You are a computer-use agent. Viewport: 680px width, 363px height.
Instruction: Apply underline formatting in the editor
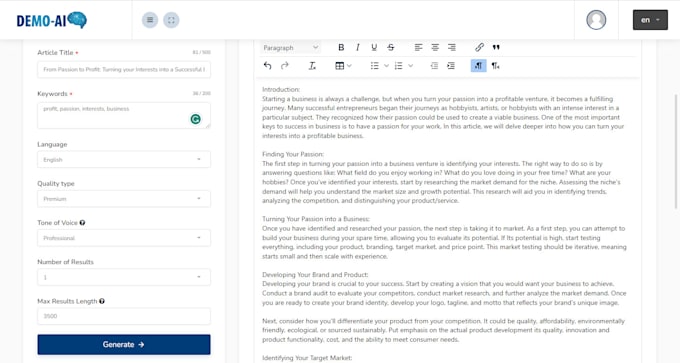coord(374,47)
